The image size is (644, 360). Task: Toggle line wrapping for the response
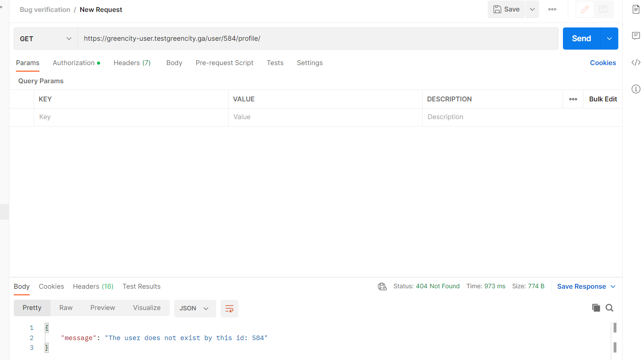[229, 308]
